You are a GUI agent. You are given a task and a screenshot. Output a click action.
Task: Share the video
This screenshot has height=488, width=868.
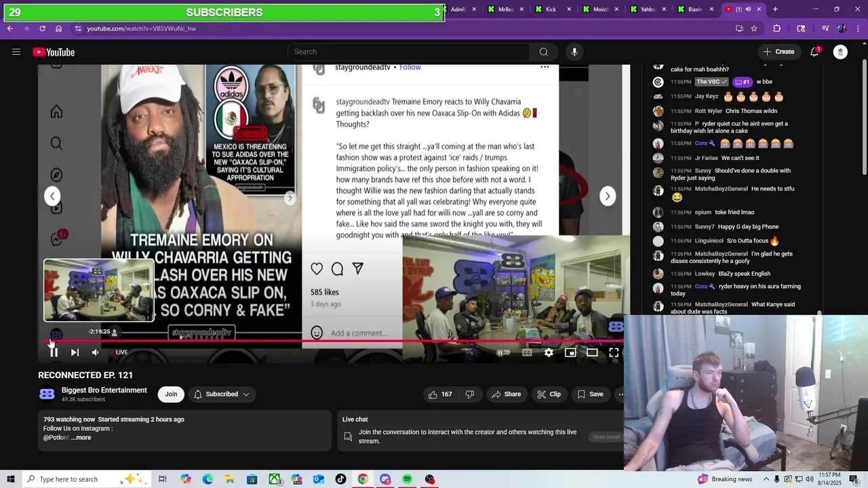click(507, 394)
